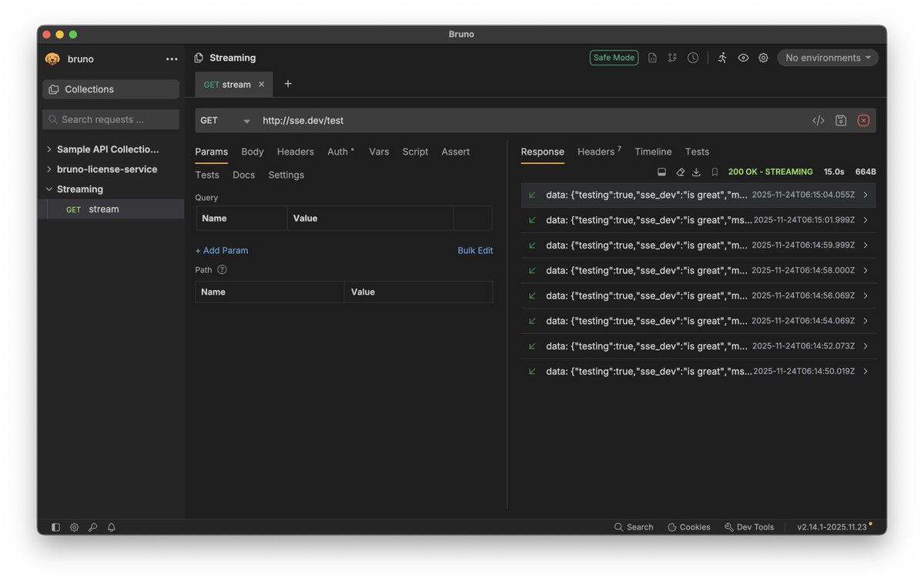This screenshot has height=584, width=924.
Task: Download the response with the download icon
Action: coord(696,172)
